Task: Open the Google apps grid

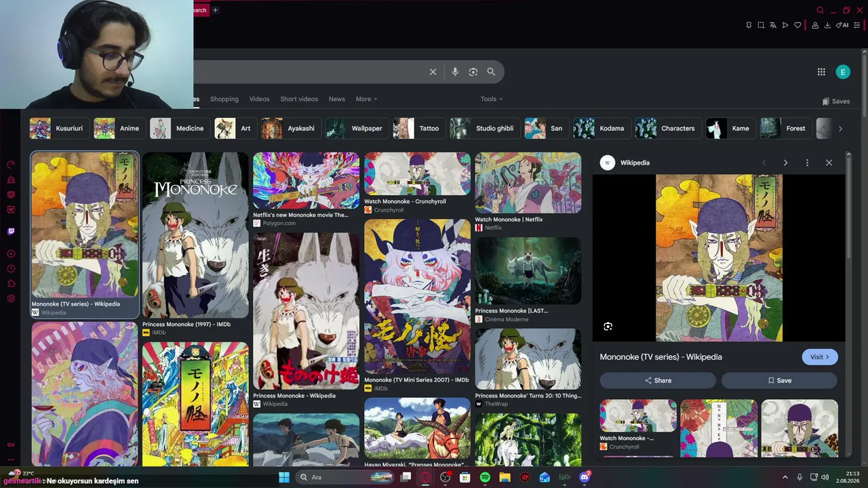Action: (x=821, y=72)
